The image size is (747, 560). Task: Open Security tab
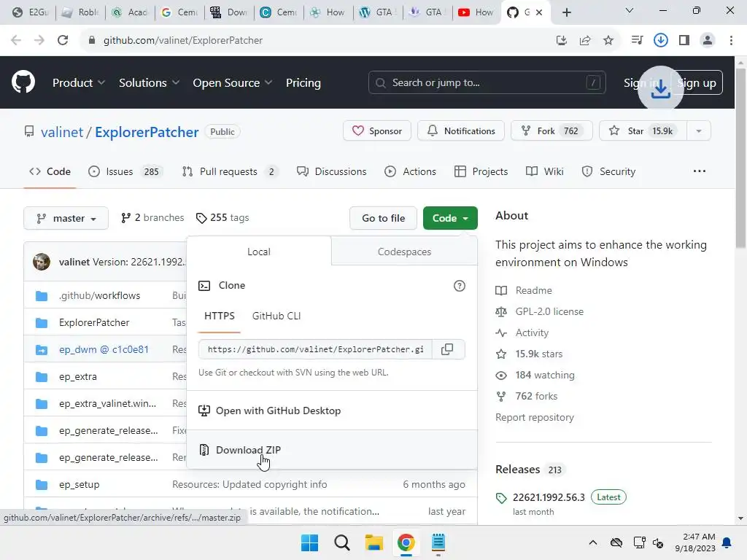609,171
